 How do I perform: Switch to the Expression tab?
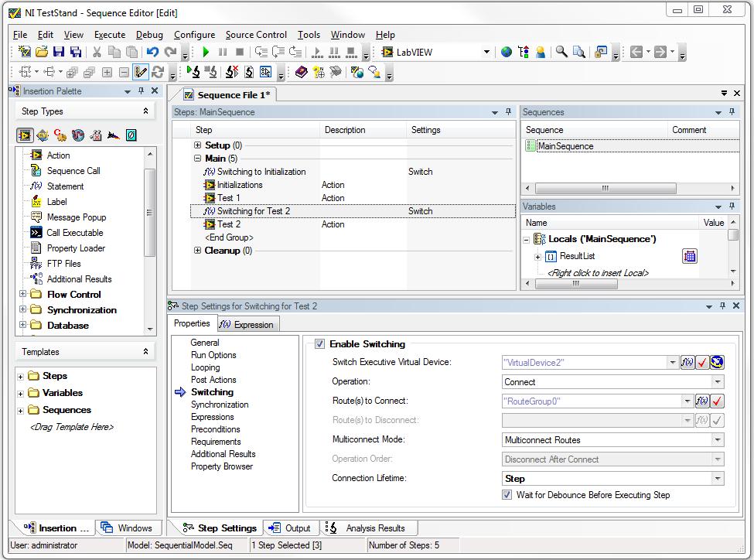pyautogui.click(x=247, y=325)
